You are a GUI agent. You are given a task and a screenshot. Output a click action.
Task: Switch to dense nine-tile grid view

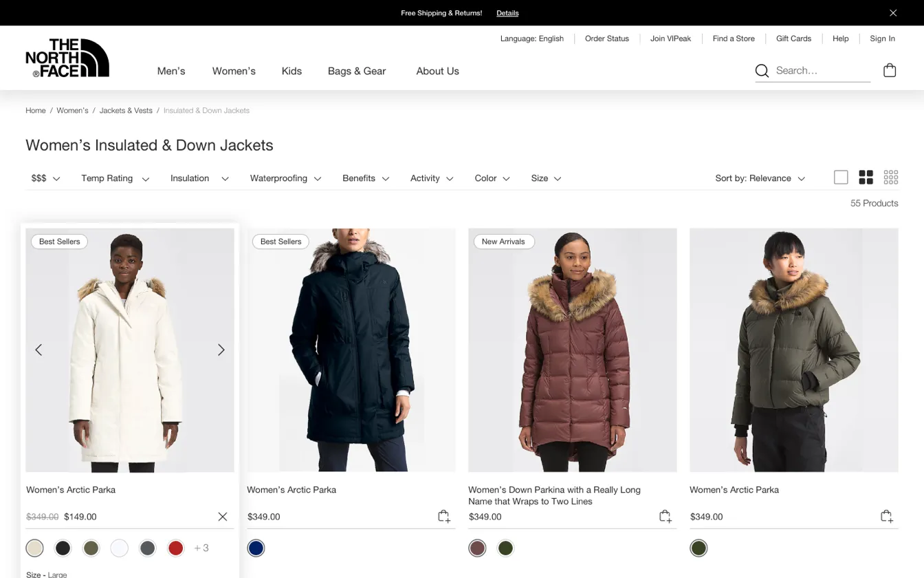[x=891, y=178]
